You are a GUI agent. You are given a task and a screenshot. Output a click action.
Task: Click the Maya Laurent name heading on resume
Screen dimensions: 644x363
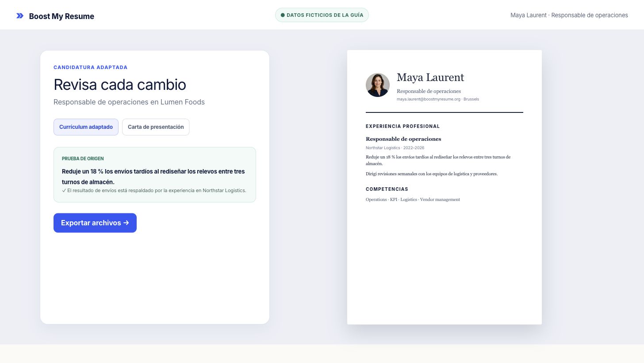tap(430, 77)
